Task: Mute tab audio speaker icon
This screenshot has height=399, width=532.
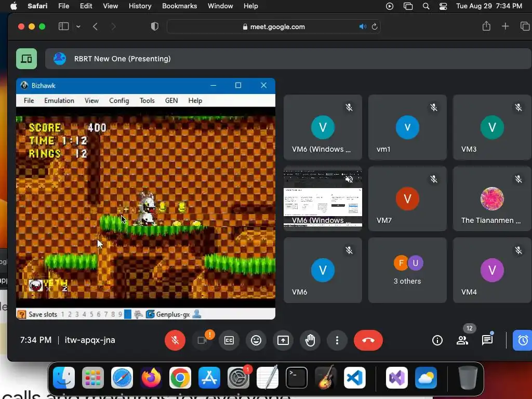Action: (x=363, y=26)
